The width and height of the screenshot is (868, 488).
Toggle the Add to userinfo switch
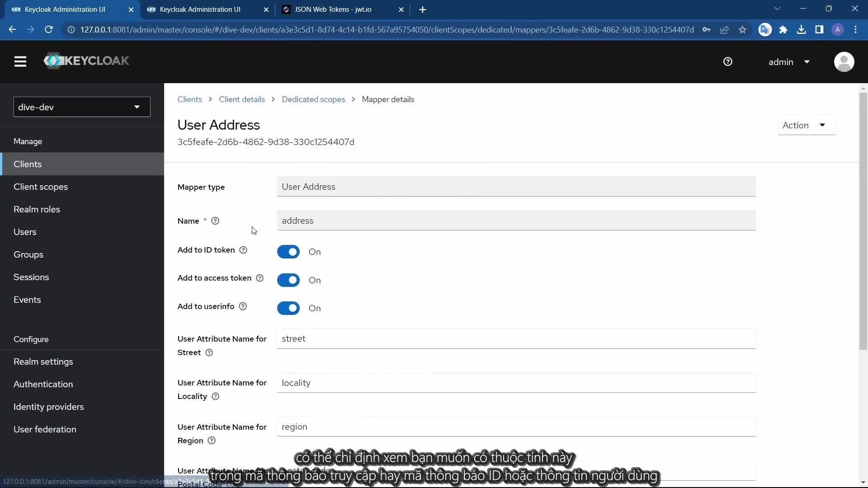pos(288,308)
